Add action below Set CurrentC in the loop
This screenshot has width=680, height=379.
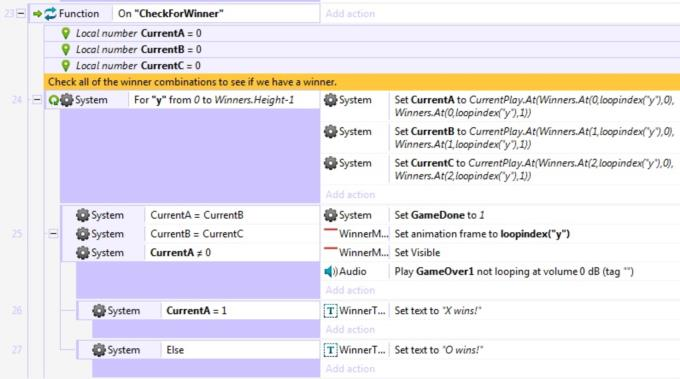pos(350,195)
